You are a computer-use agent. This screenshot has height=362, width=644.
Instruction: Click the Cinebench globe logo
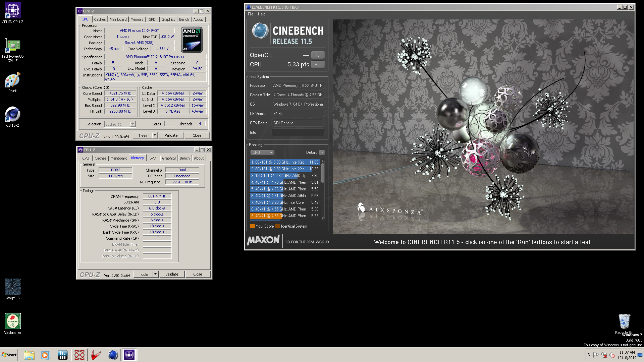260,32
